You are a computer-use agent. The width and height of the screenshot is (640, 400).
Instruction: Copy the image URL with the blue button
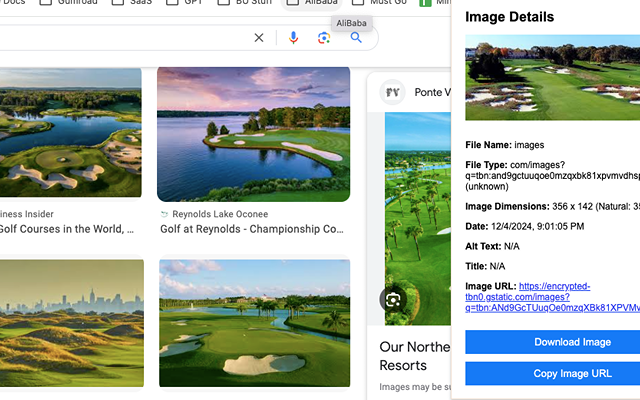point(553,373)
